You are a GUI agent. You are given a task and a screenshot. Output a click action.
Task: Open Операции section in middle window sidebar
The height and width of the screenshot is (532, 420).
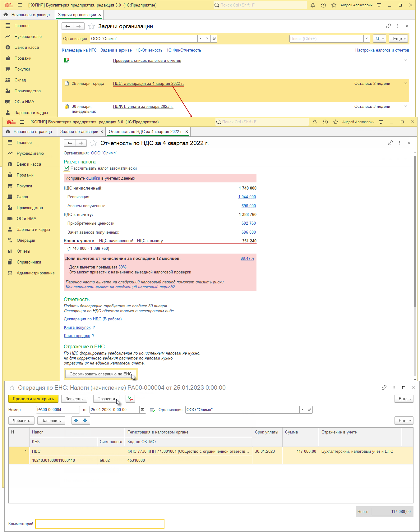click(x=26, y=241)
